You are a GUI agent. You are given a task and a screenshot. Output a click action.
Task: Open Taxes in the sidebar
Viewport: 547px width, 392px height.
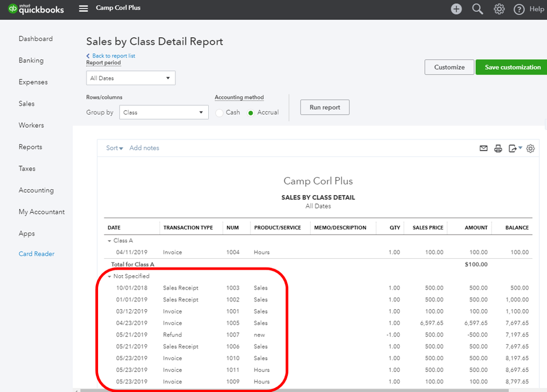pyautogui.click(x=27, y=169)
